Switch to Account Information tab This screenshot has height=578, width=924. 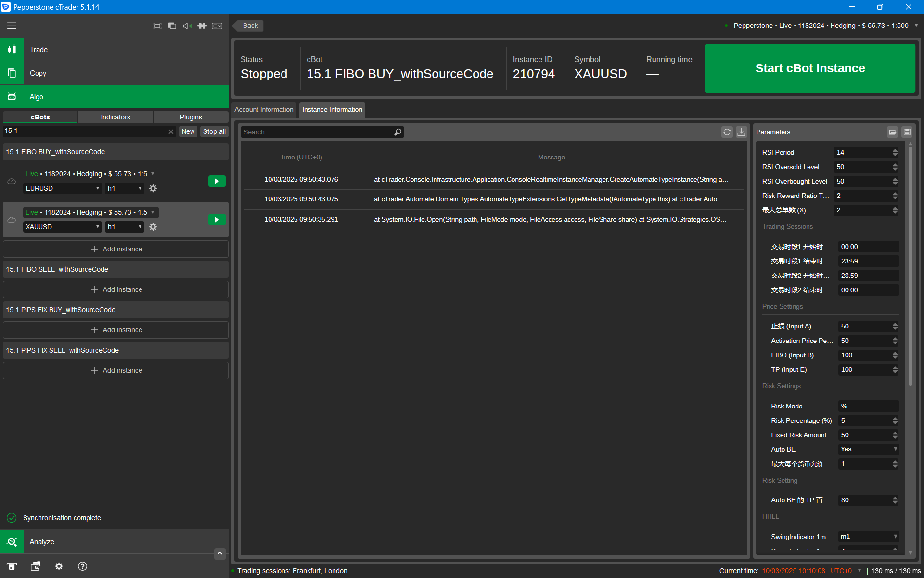click(264, 110)
